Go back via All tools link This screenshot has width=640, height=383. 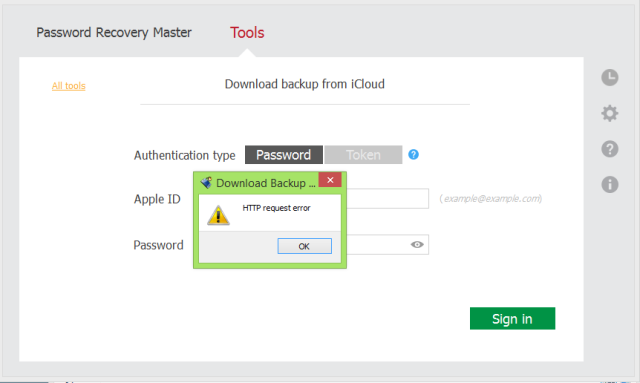pyautogui.click(x=69, y=86)
